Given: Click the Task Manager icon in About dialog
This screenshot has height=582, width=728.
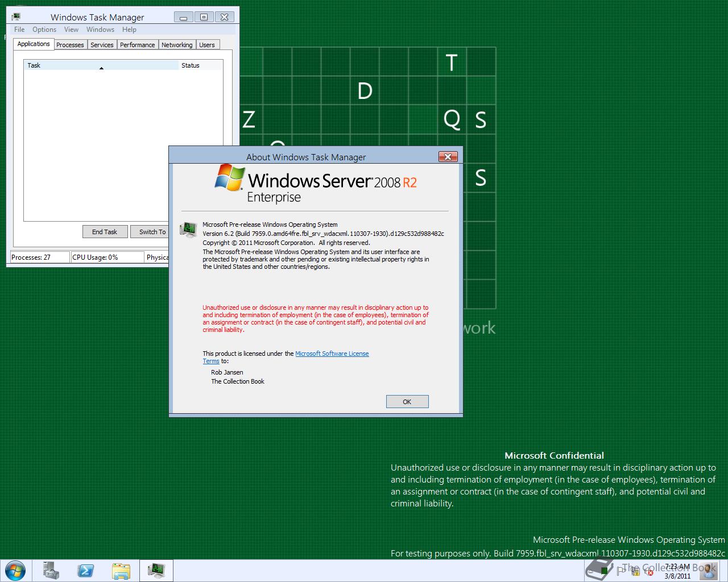Looking at the screenshot, I should [x=188, y=229].
